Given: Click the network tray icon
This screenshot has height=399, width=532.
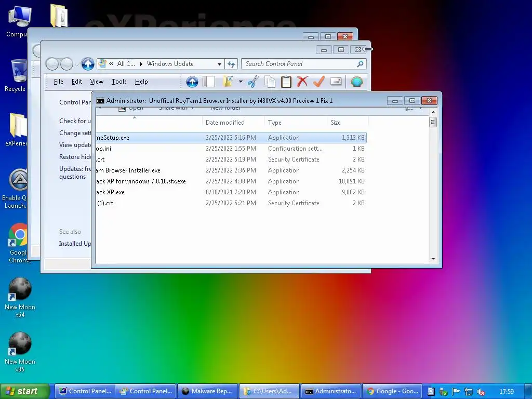Looking at the screenshot, I should pos(469,392).
